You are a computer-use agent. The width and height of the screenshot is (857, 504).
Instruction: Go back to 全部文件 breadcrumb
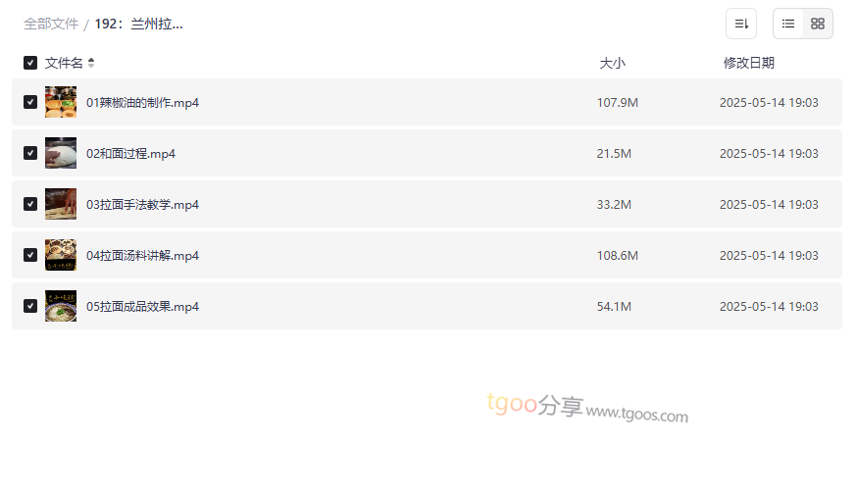pyautogui.click(x=51, y=24)
